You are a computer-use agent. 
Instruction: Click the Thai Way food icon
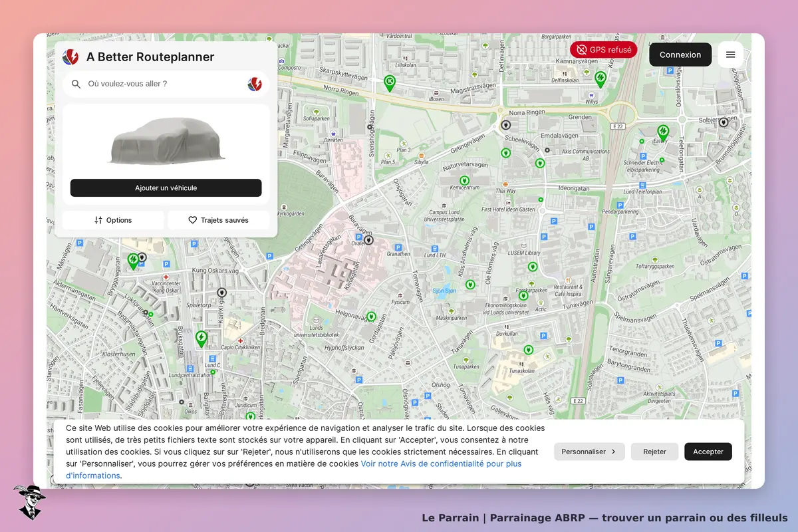click(505, 184)
